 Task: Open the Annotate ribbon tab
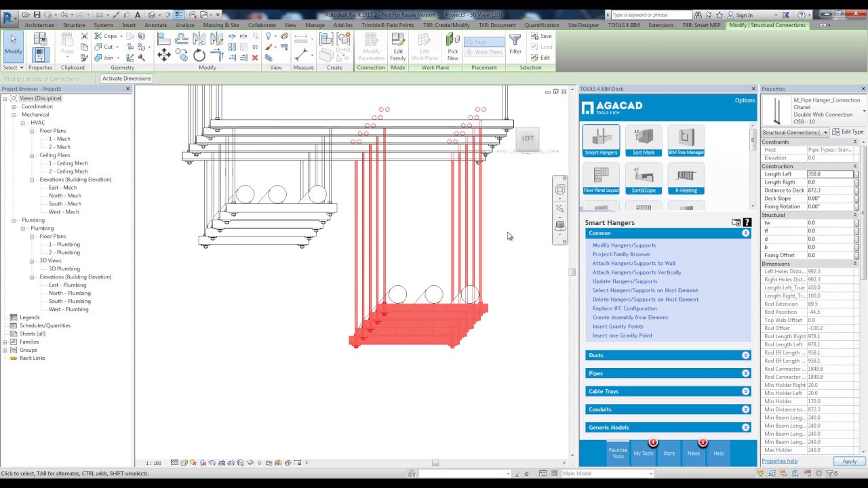[x=155, y=25]
